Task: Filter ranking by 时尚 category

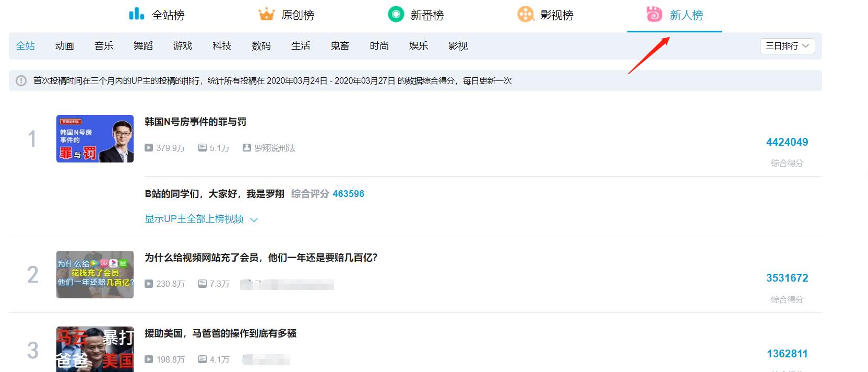Action: pyautogui.click(x=379, y=46)
